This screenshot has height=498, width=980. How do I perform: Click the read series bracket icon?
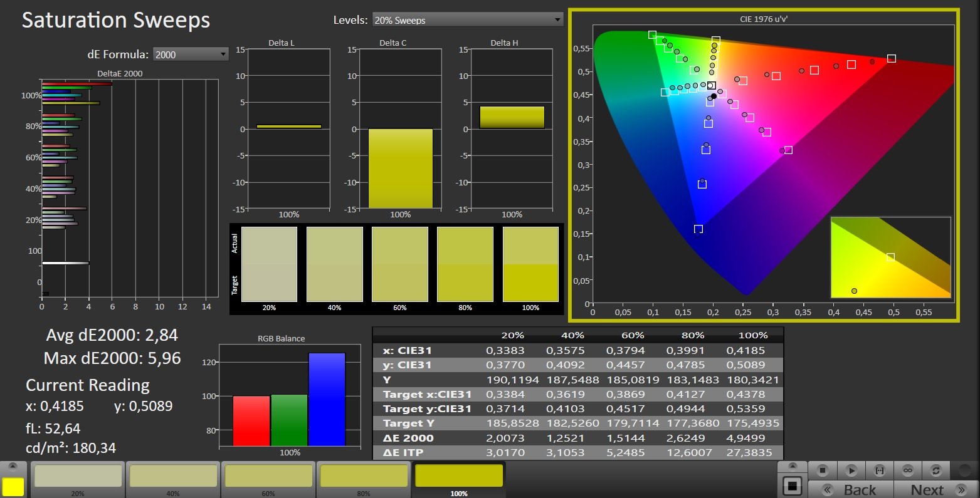(879, 470)
